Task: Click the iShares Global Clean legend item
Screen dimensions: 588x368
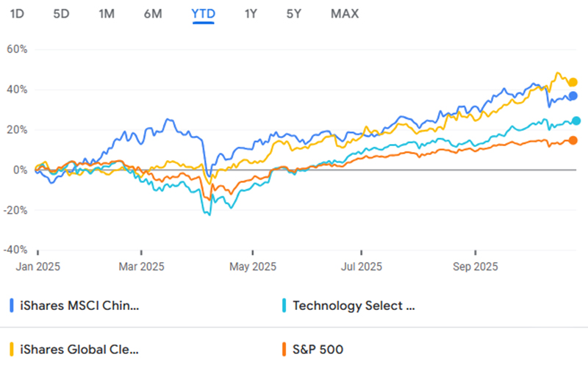Action: click(79, 349)
